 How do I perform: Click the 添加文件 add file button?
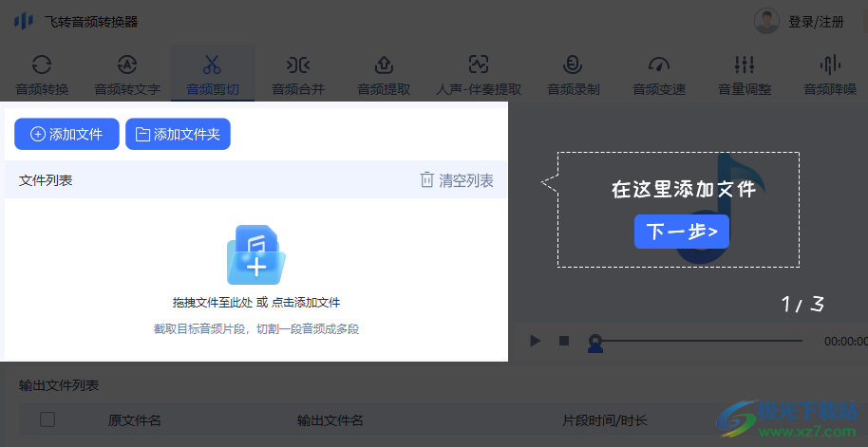67,134
